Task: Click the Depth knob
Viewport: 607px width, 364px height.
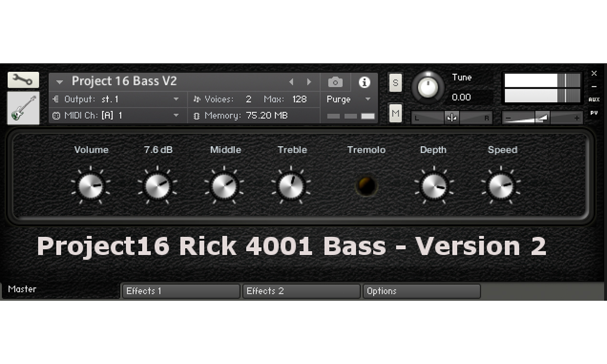Action: click(x=434, y=186)
